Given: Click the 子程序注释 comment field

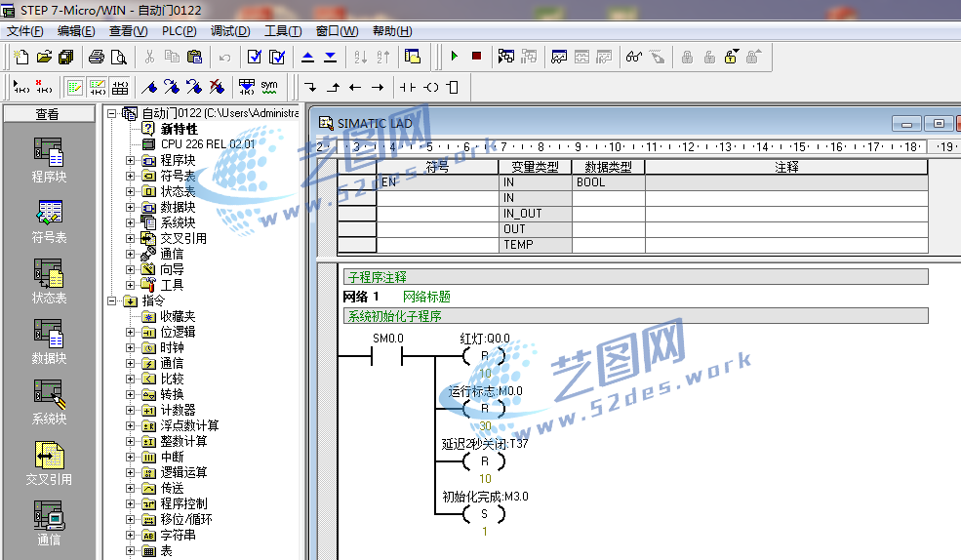Looking at the screenshot, I should [x=635, y=277].
